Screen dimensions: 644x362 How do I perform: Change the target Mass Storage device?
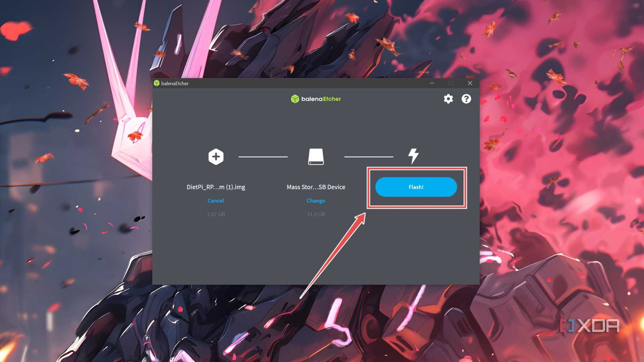[316, 201]
